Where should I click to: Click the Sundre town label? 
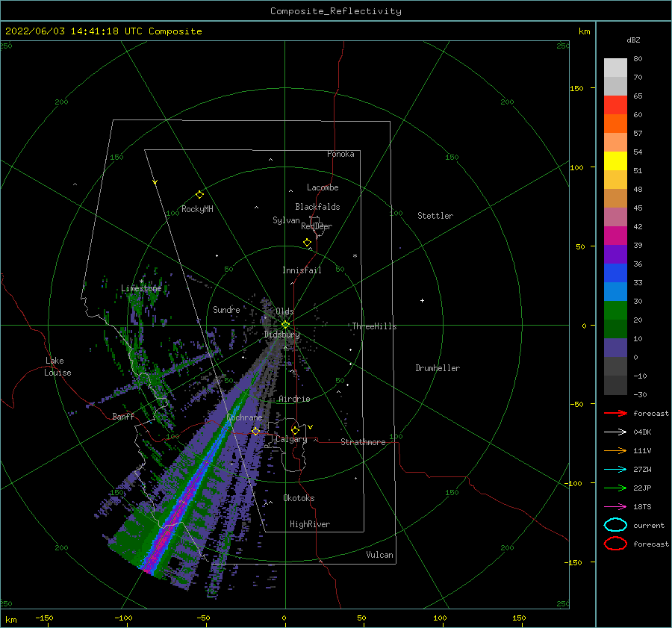point(226,309)
